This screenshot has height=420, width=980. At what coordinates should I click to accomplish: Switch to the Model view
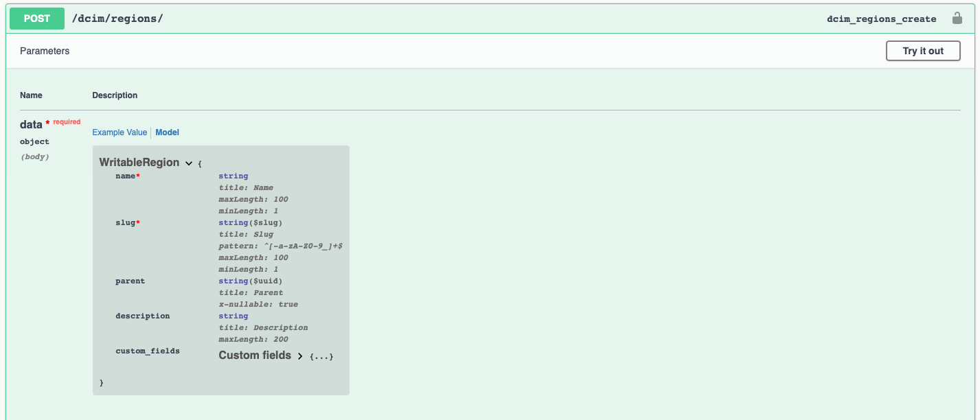pyautogui.click(x=167, y=132)
